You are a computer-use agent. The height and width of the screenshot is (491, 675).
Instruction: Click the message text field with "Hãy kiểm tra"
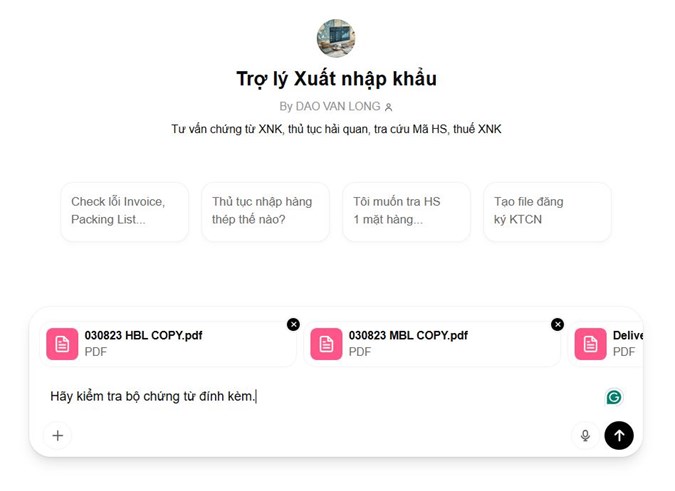(300, 397)
